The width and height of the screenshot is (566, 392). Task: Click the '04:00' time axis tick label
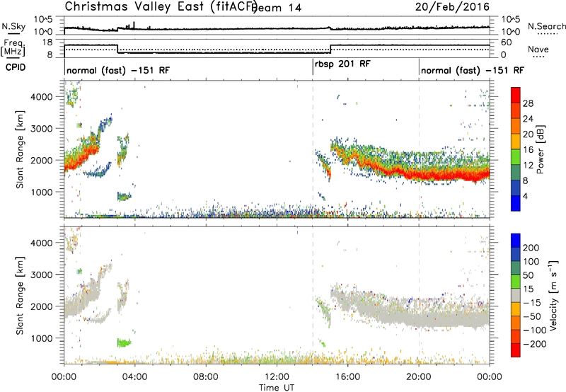click(135, 377)
